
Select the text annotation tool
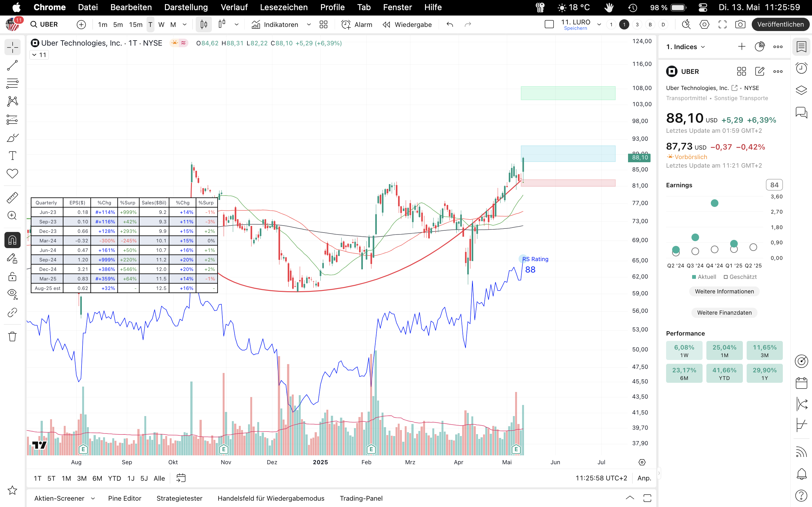point(12,156)
